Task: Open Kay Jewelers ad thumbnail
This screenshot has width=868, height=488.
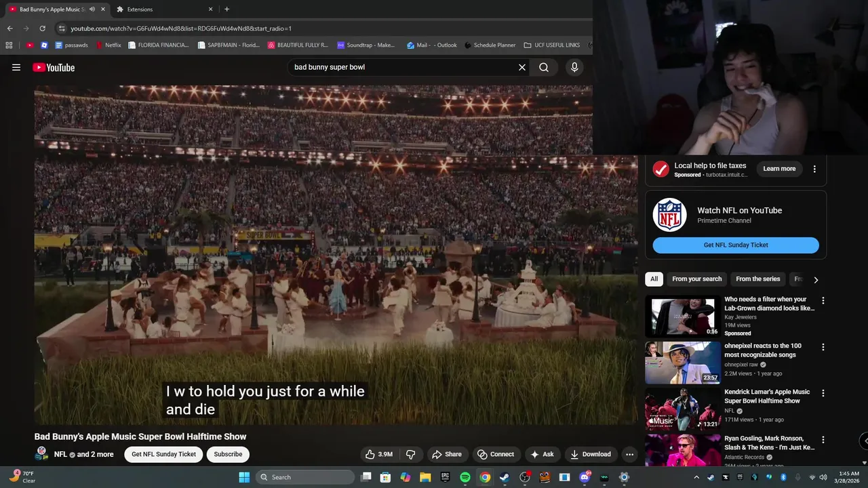Action: (x=682, y=317)
